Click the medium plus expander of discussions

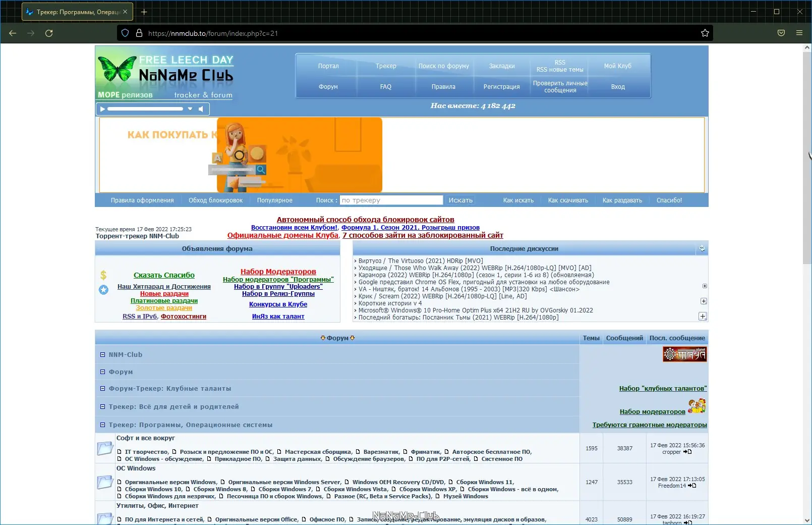(x=704, y=301)
